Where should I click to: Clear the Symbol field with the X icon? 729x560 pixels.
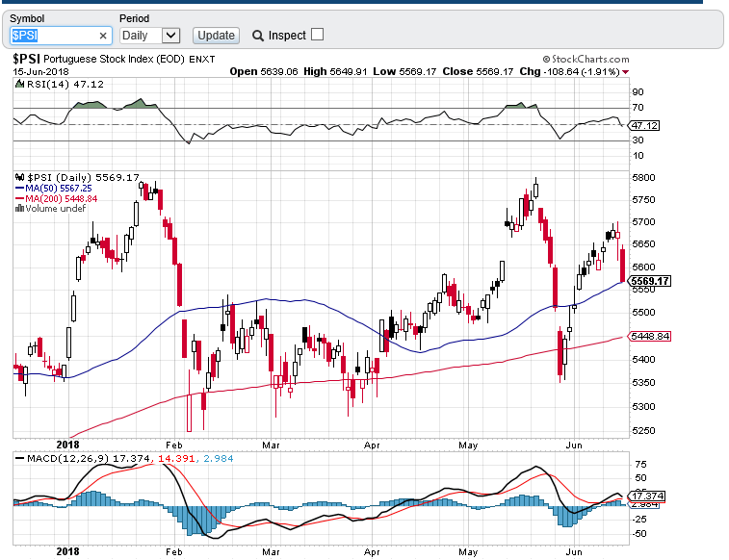point(103,36)
